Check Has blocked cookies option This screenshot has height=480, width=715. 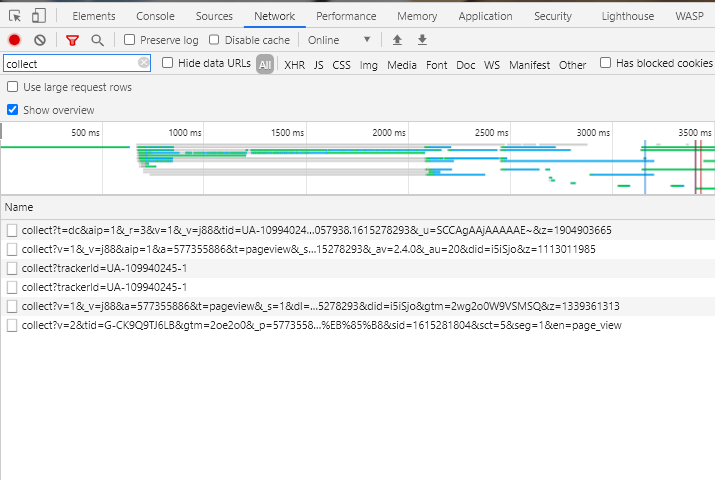point(605,62)
